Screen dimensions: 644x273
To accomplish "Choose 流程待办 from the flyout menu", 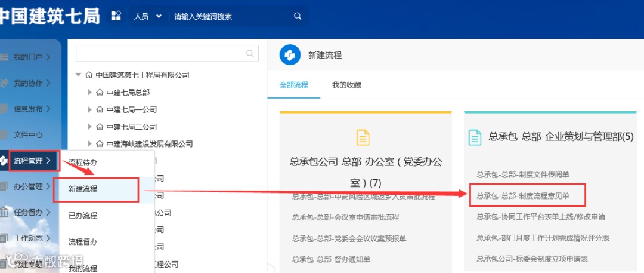I will point(83,162).
